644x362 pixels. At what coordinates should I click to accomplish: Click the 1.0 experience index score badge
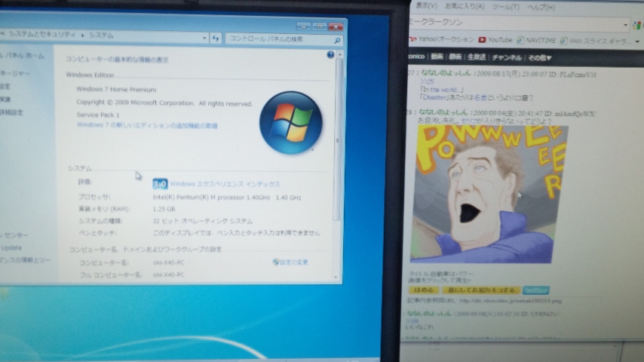coord(160,184)
